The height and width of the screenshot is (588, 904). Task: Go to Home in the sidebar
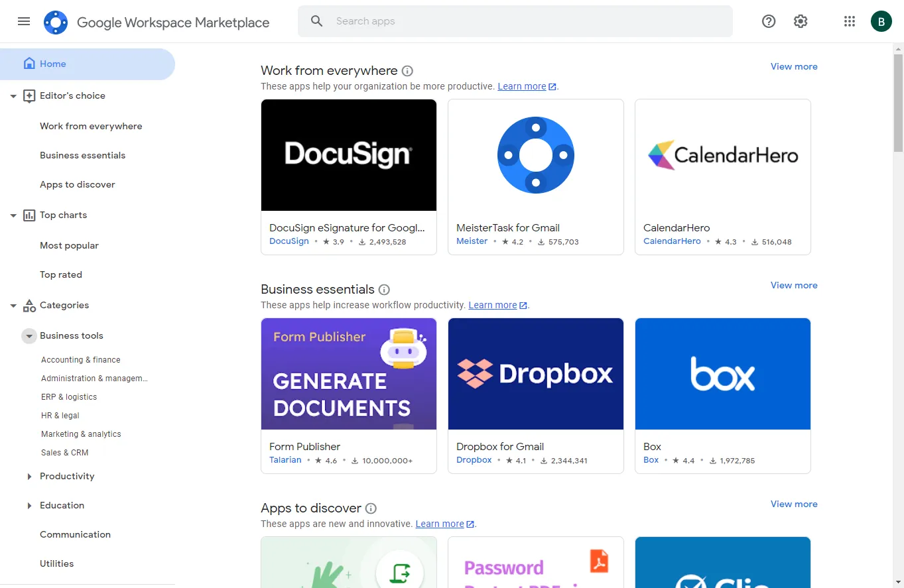(53, 64)
